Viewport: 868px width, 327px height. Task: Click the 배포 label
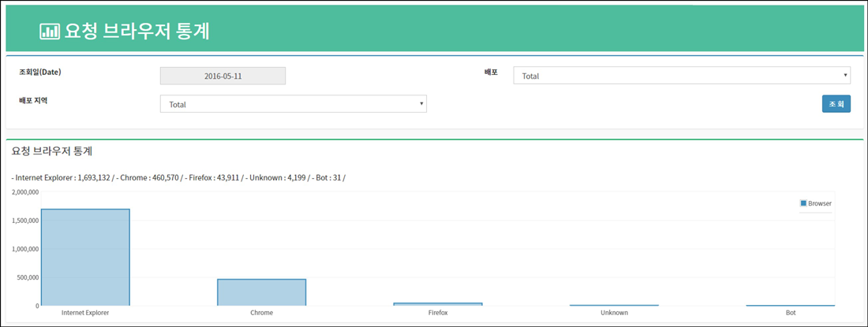pos(491,72)
